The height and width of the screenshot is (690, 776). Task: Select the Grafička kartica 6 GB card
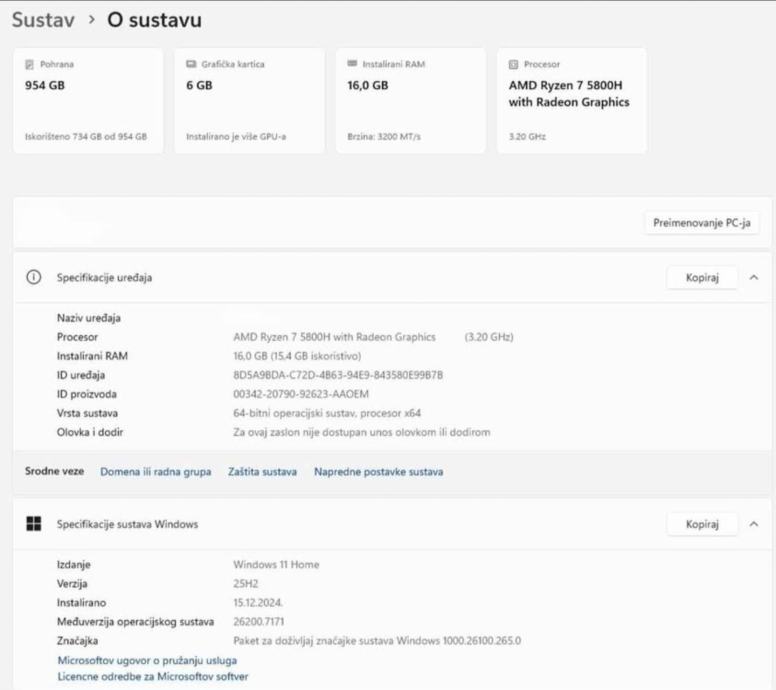pyautogui.click(x=249, y=100)
